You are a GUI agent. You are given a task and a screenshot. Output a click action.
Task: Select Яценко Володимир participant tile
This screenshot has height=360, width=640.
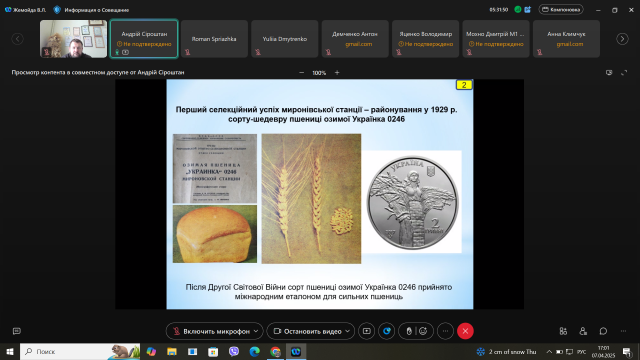[426, 39]
